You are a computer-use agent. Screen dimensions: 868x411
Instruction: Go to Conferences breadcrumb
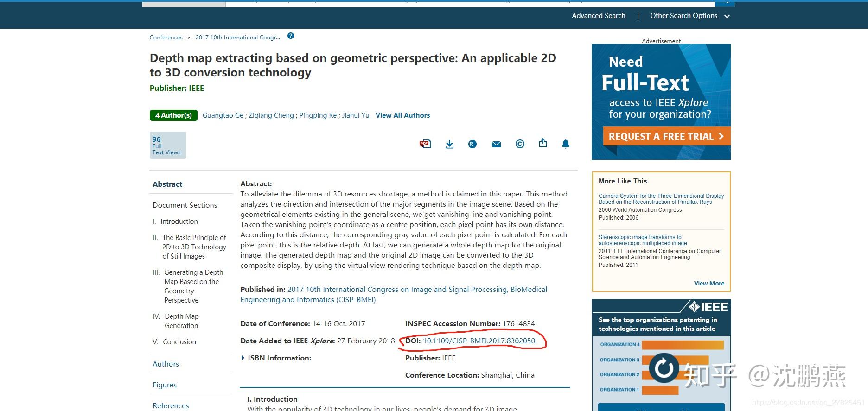tap(166, 38)
